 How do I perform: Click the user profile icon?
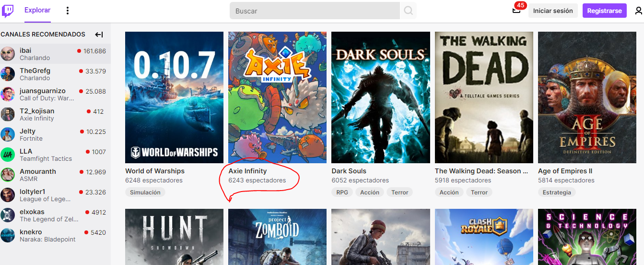(x=638, y=11)
